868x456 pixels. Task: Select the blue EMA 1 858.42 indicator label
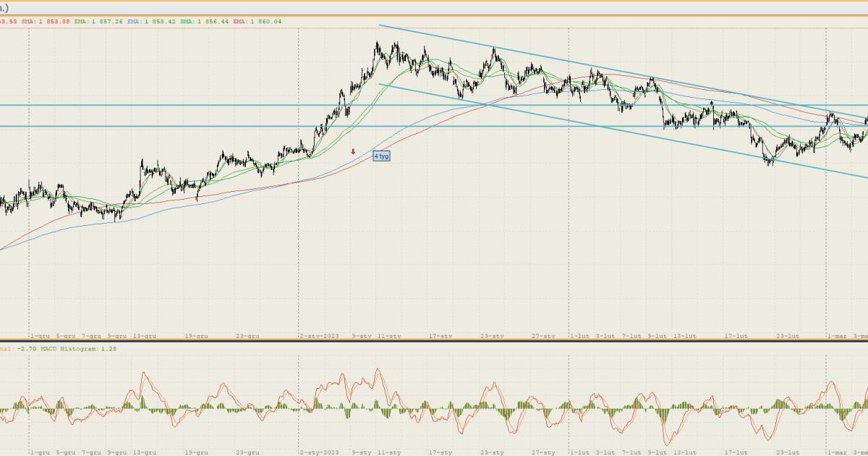(x=153, y=22)
